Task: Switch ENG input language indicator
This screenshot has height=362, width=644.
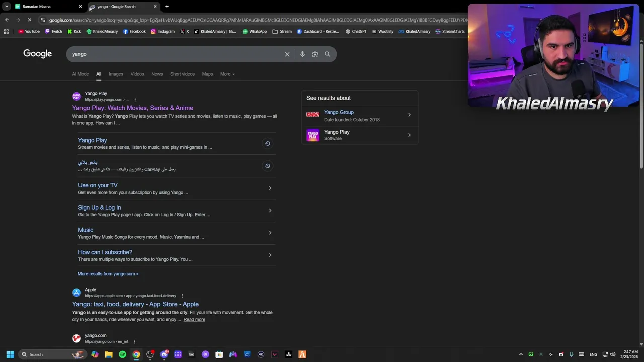Action: click(593, 354)
